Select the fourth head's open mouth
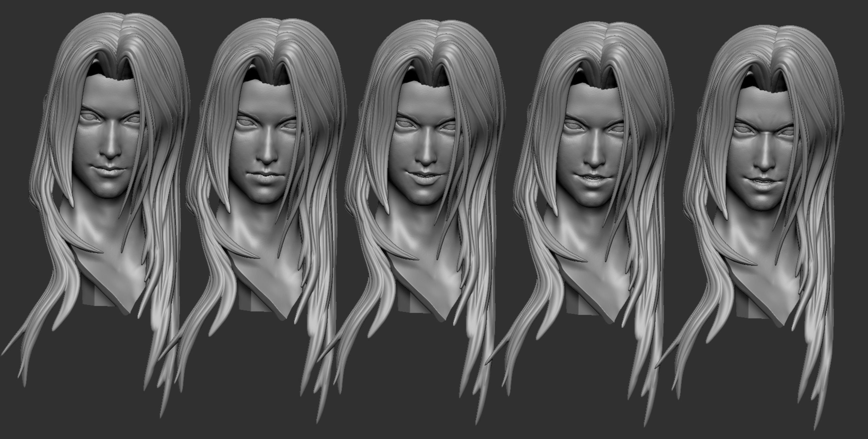This screenshot has width=868, height=439. pos(593,178)
